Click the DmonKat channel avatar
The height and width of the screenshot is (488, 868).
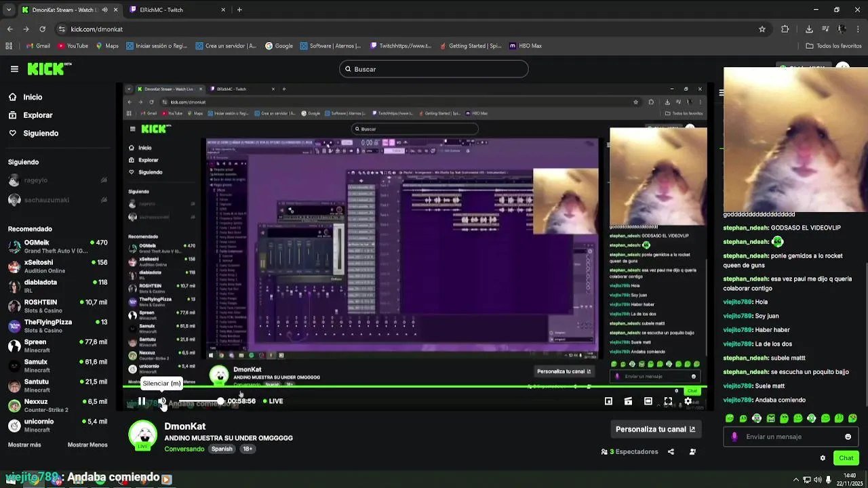click(x=143, y=435)
